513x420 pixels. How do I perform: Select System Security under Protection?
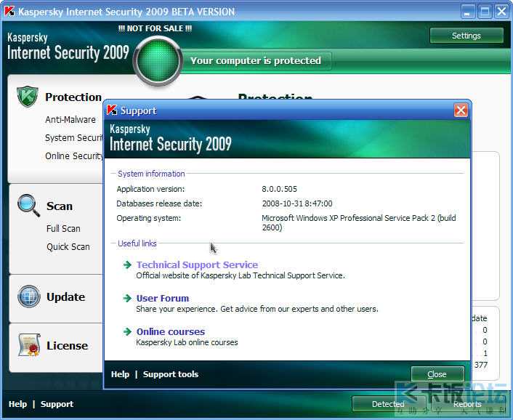point(74,138)
